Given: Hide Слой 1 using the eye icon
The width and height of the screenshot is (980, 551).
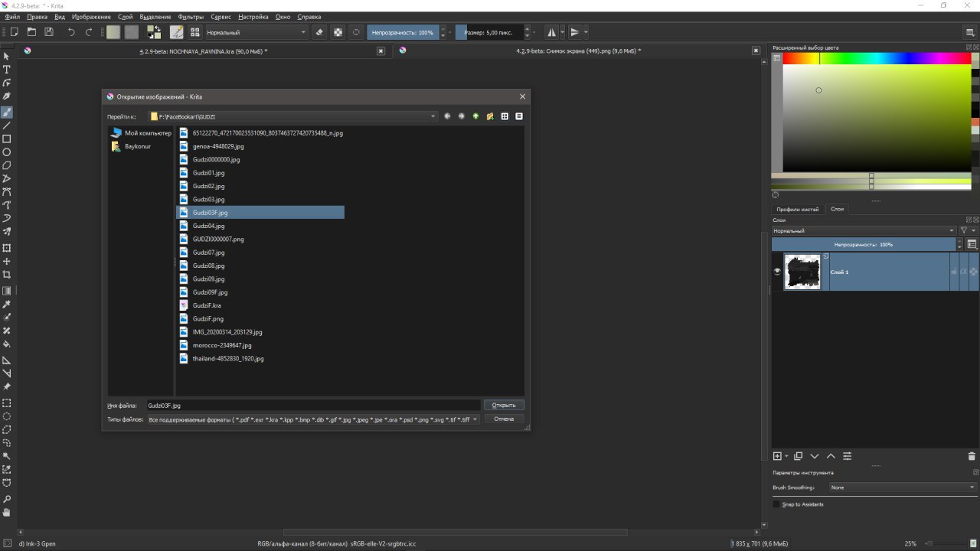Looking at the screenshot, I should (778, 272).
